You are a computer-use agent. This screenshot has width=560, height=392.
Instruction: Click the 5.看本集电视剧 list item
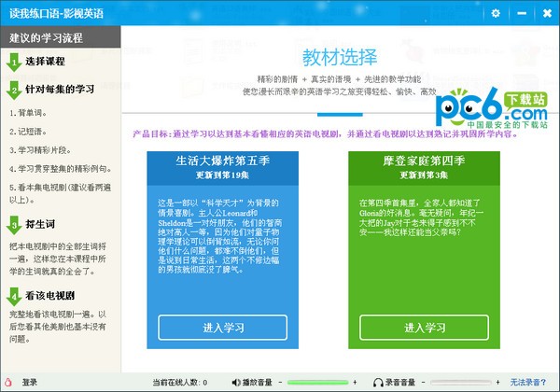(x=61, y=193)
